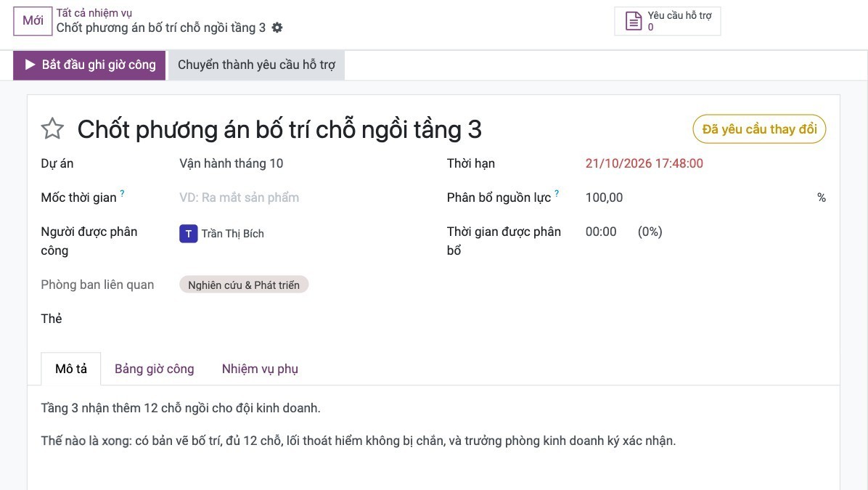Show help tooltip for Phân bổ nguồn lực

[557, 193]
